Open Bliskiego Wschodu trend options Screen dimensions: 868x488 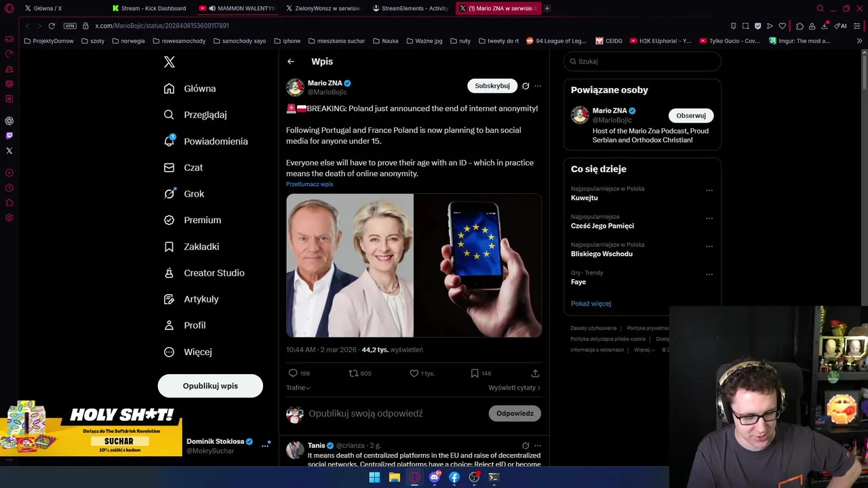[709, 246]
